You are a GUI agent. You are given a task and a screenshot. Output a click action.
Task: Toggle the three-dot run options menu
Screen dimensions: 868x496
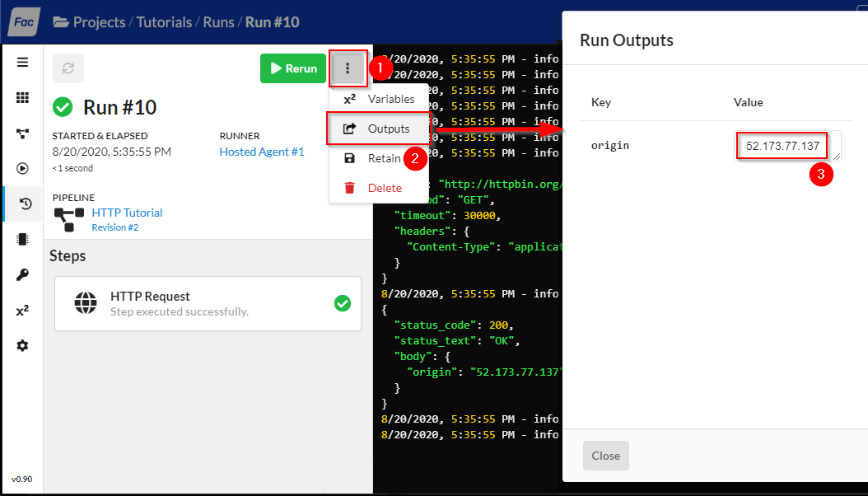pos(348,68)
